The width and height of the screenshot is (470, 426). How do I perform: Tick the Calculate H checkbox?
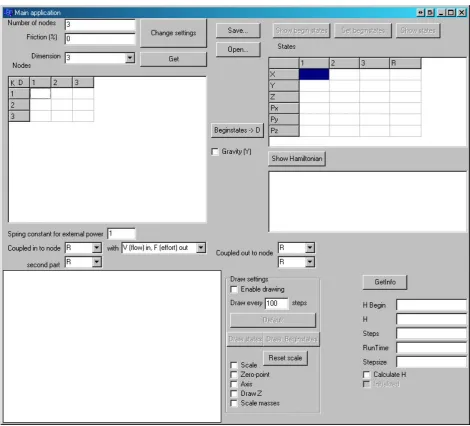(366, 375)
